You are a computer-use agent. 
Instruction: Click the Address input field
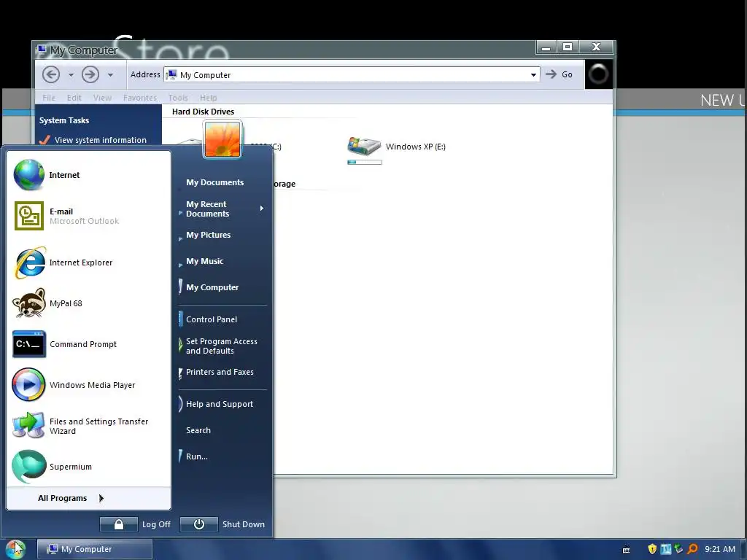pos(352,75)
